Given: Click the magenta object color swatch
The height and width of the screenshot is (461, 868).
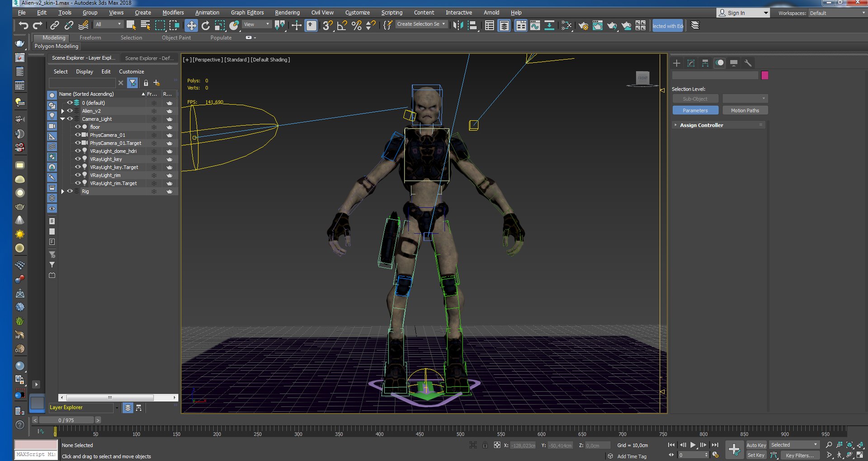Looking at the screenshot, I should point(764,75).
